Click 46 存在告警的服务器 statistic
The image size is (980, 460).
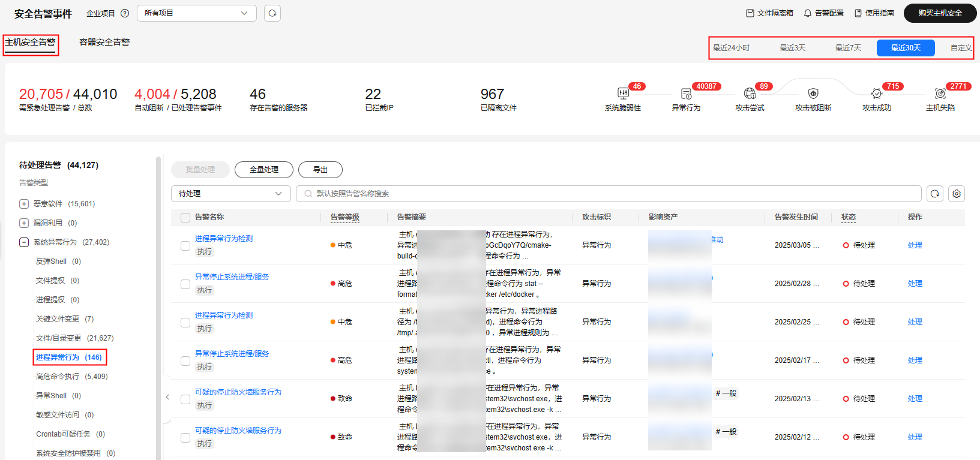278,100
